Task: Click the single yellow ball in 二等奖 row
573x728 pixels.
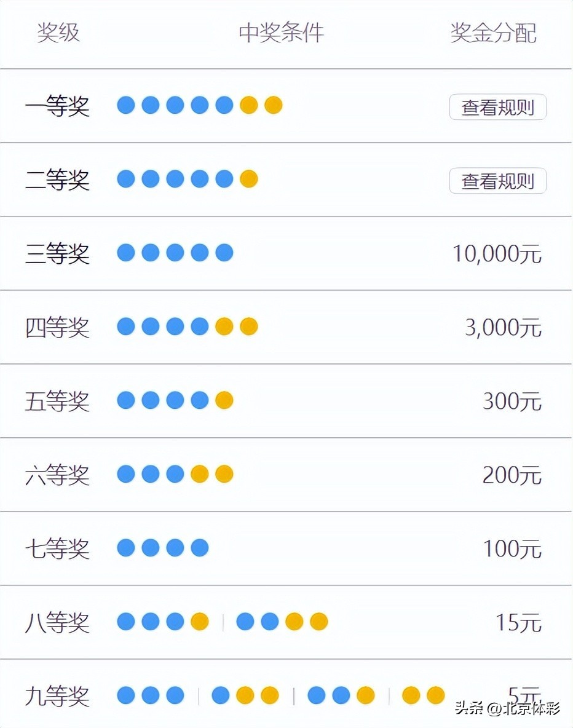Action: pos(248,179)
